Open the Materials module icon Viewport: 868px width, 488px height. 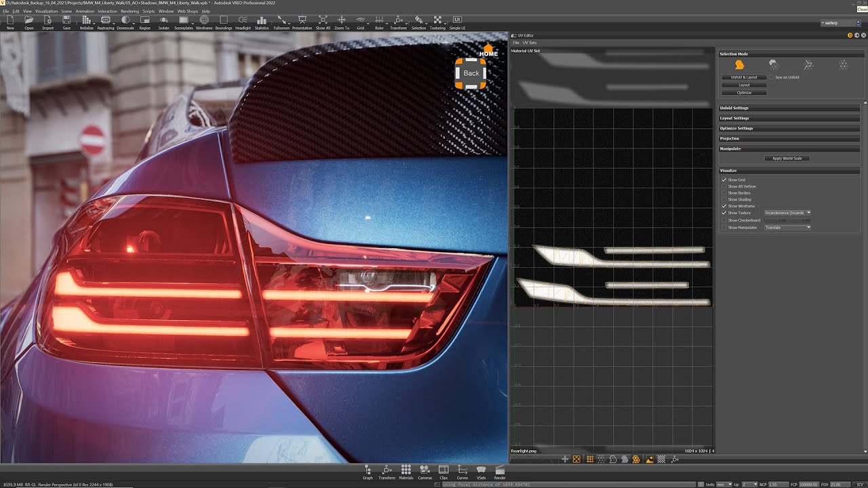406,472
